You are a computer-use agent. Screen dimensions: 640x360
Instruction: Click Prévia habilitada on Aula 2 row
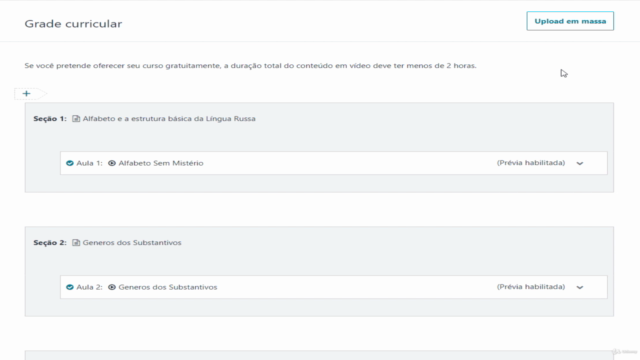click(x=531, y=287)
